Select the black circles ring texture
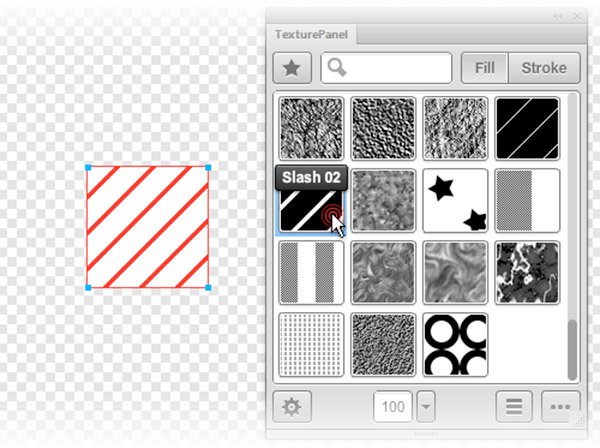This screenshot has width=600, height=448. tap(455, 345)
